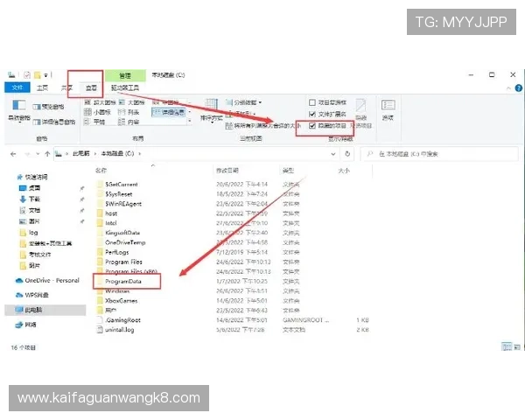Open the recent locations dropdown arrow

38,154
